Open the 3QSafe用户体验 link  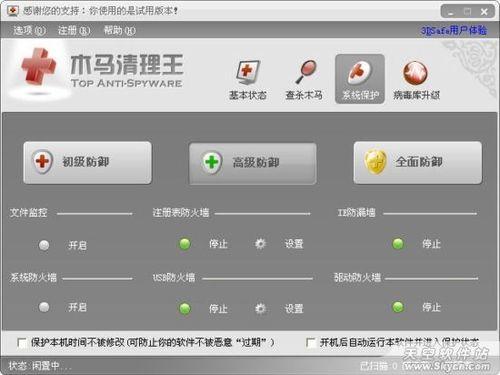pos(454,31)
